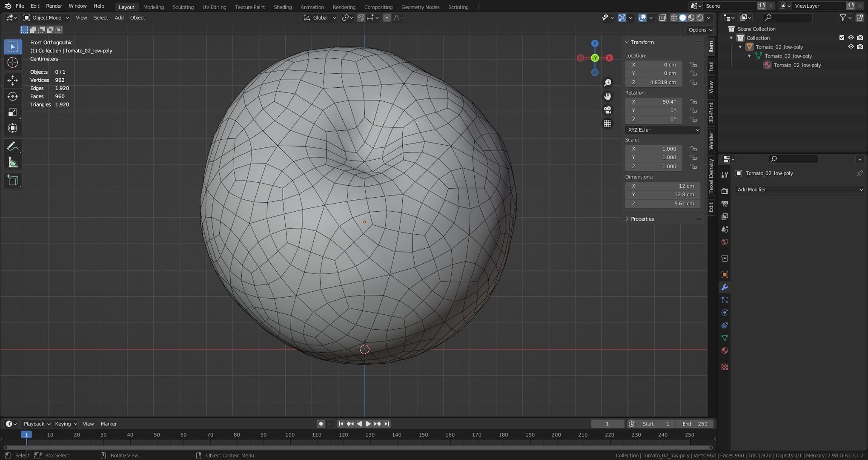Toggle X-ray mode in viewport header
The width and height of the screenshot is (868, 460).
pos(662,17)
